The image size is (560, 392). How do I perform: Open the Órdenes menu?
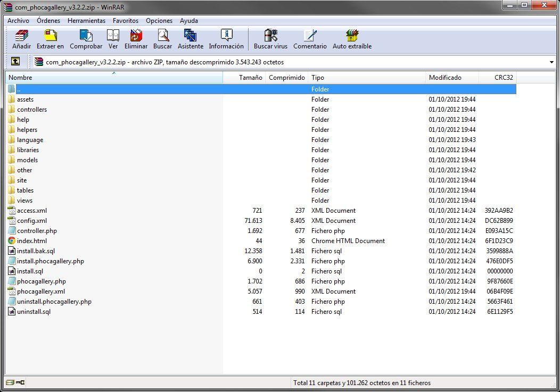point(48,21)
